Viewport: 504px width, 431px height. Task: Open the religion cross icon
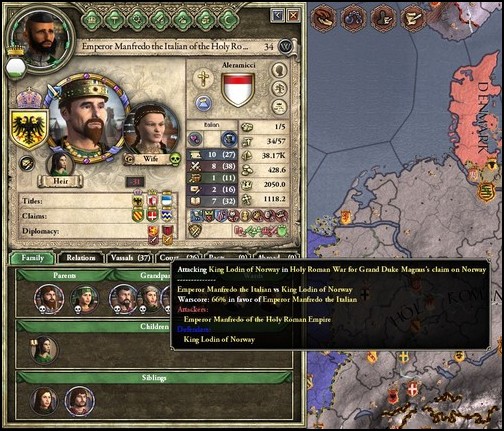click(203, 79)
